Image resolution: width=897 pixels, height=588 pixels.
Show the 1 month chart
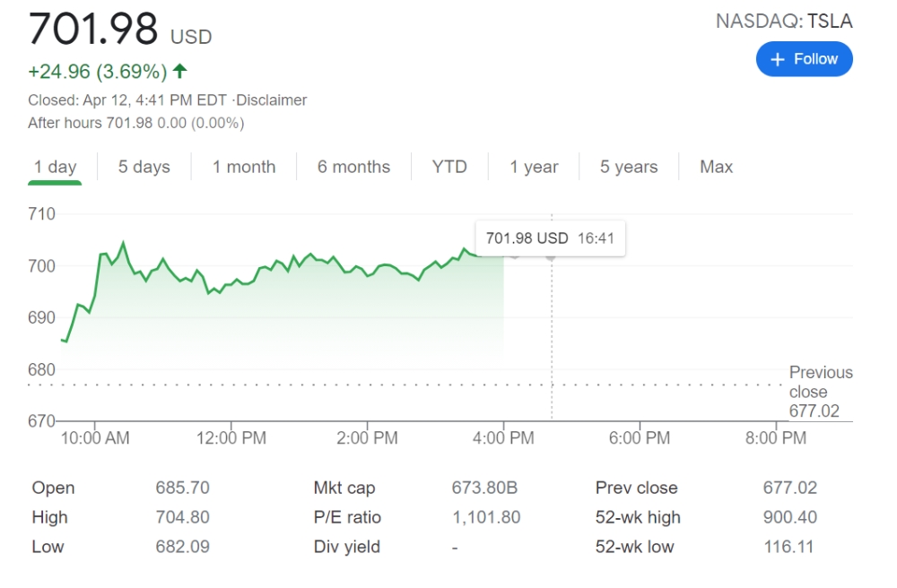click(x=244, y=167)
